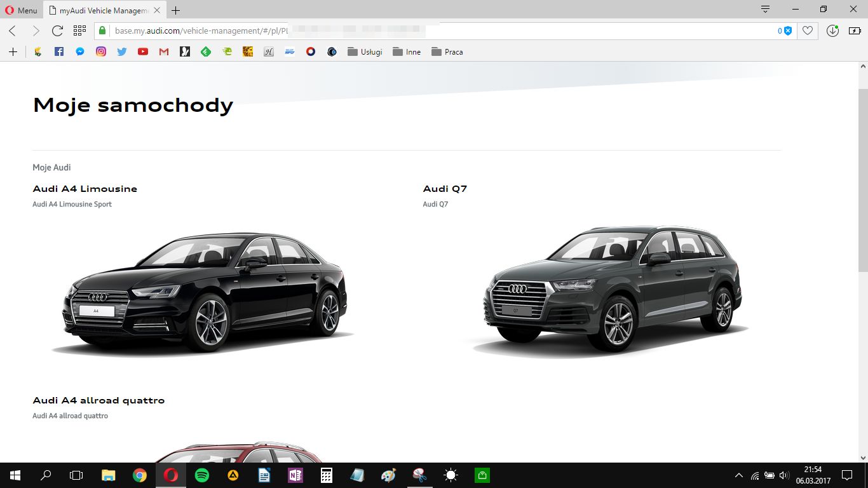Open the Instagram bookmark
This screenshot has height=488, width=868.
[101, 52]
